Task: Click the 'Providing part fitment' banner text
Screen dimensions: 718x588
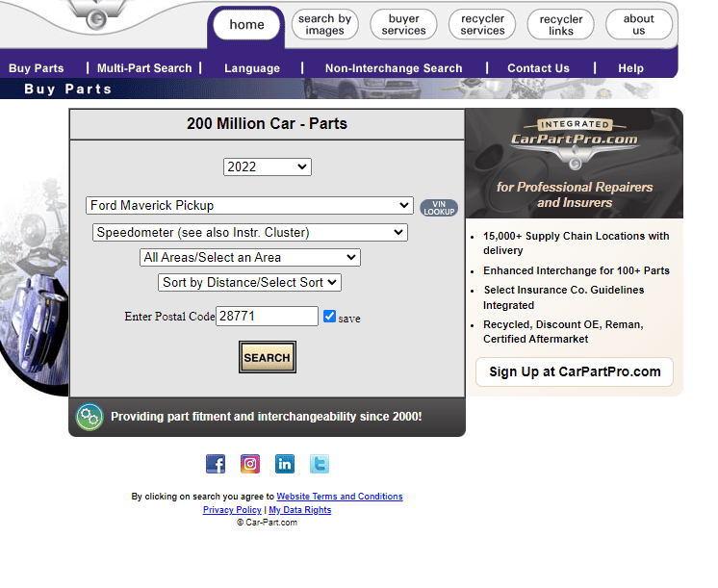Action: [x=266, y=417]
